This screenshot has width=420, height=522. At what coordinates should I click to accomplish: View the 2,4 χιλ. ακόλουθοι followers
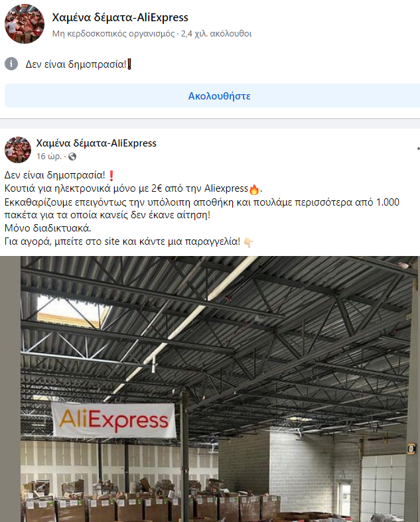(216, 34)
